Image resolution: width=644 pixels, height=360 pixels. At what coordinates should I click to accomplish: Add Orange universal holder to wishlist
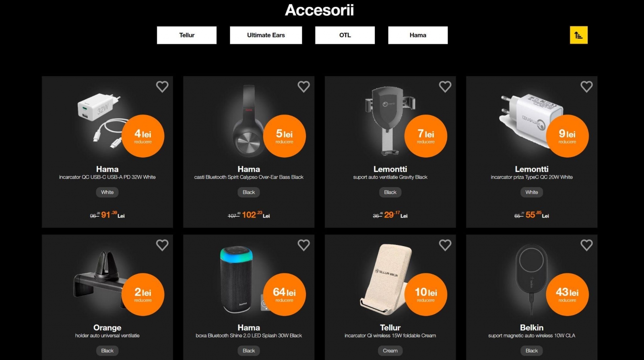[162, 245]
